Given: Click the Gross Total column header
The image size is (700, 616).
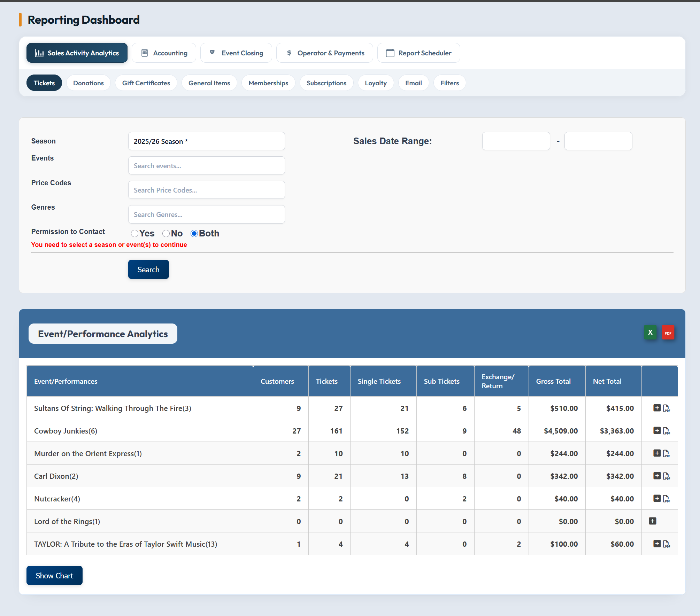Looking at the screenshot, I should click(557, 381).
